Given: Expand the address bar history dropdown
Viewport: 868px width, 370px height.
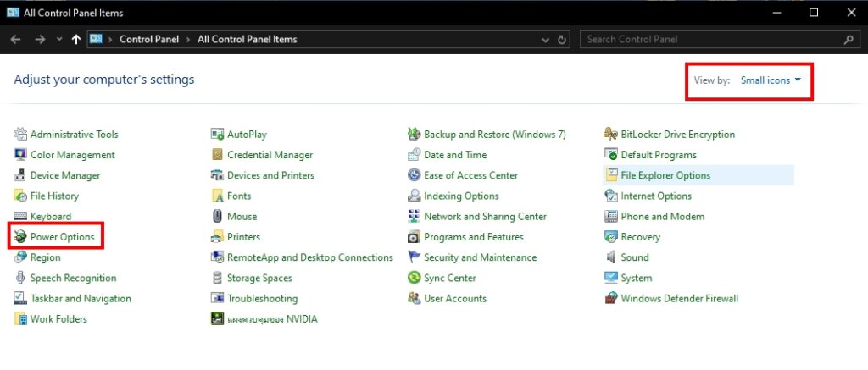Looking at the screenshot, I should point(545,40).
